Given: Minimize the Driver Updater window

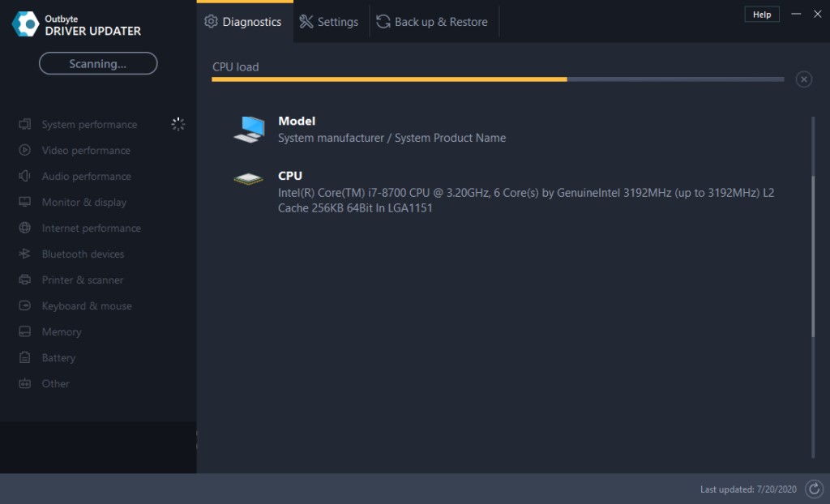Looking at the screenshot, I should (x=796, y=15).
